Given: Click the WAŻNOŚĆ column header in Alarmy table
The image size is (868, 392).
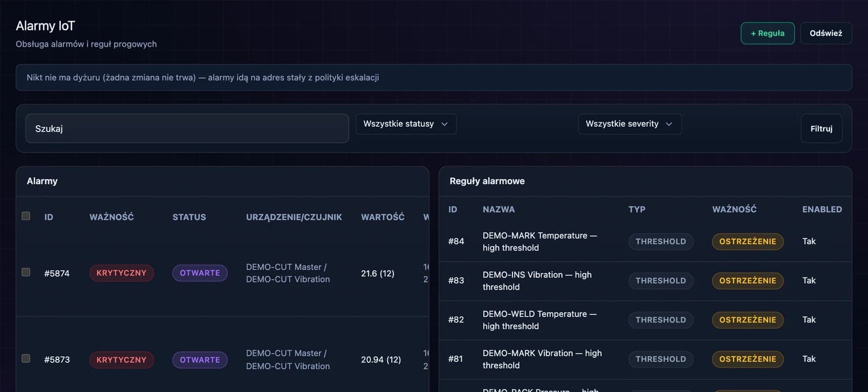Looking at the screenshot, I should point(112,217).
